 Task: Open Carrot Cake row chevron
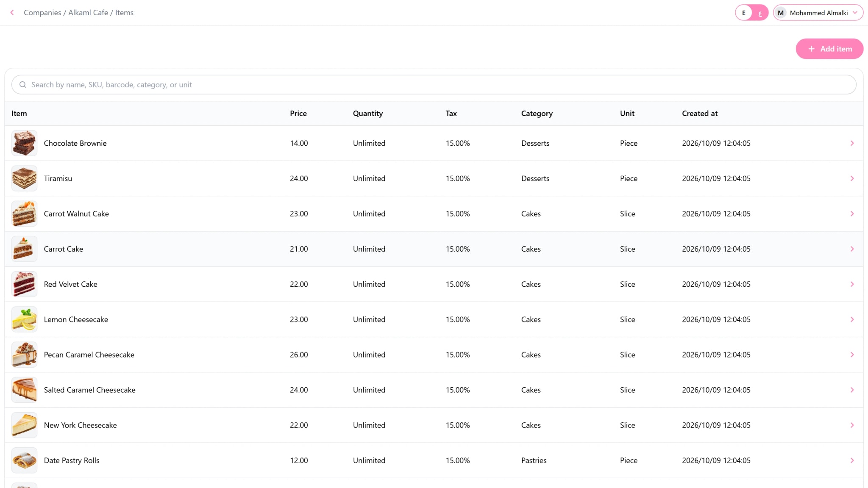click(x=852, y=249)
